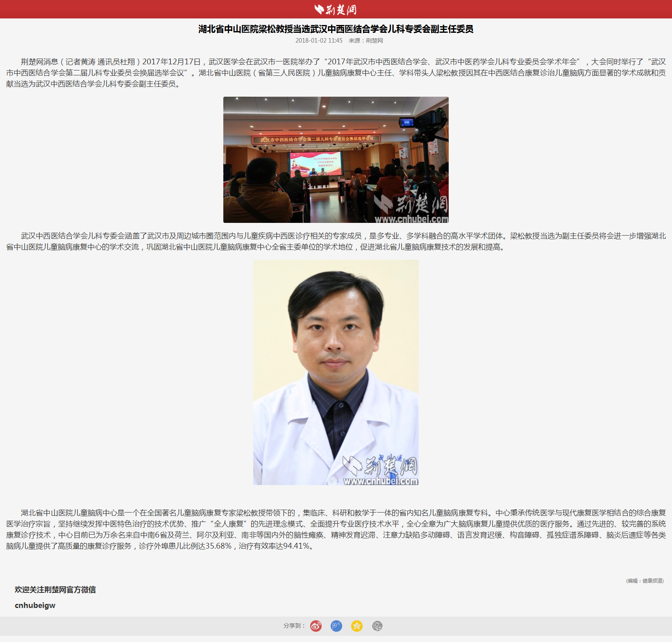Click the video camera in conference photo

pos(424,121)
